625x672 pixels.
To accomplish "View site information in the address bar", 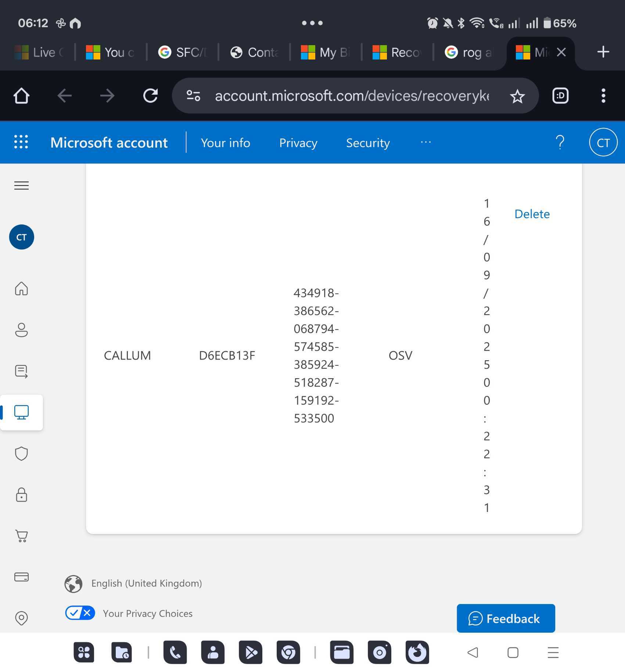I will click(x=193, y=96).
